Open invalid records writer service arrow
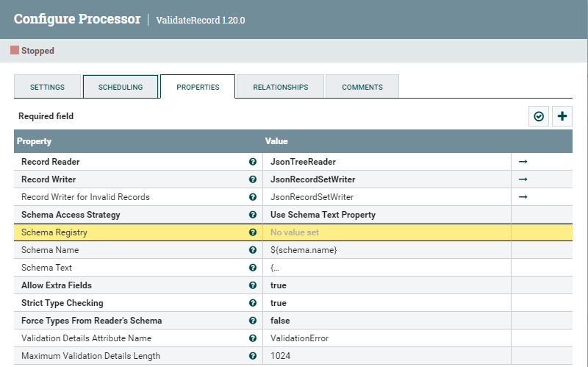The image size is (588, 367). pyautogui.click(x=523, y=197)
